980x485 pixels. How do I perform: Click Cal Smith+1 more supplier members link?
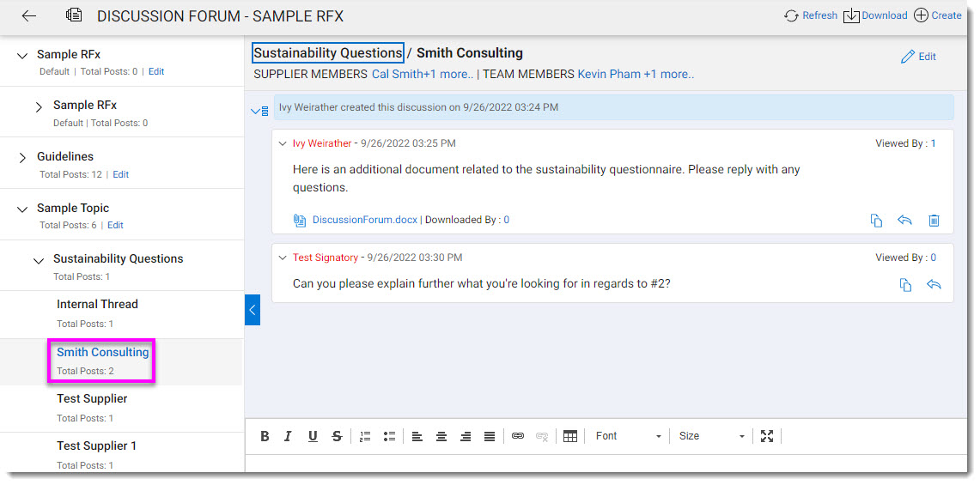[x=423, y=75]
